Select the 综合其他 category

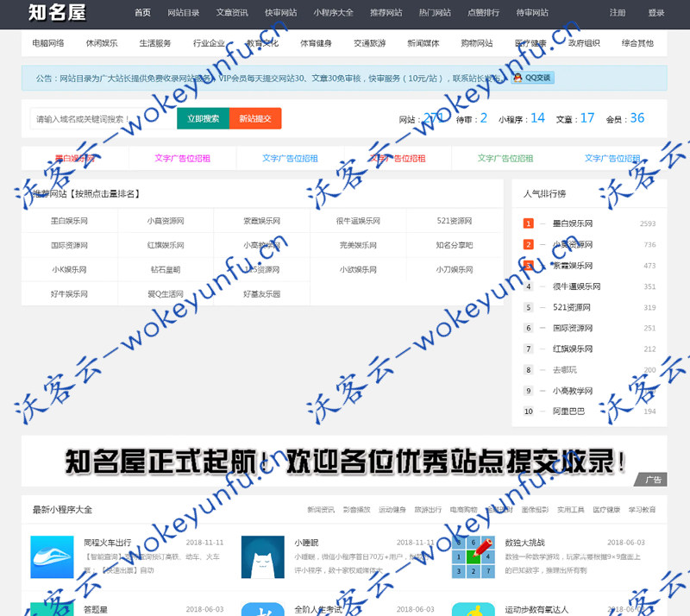coord(637,43)
